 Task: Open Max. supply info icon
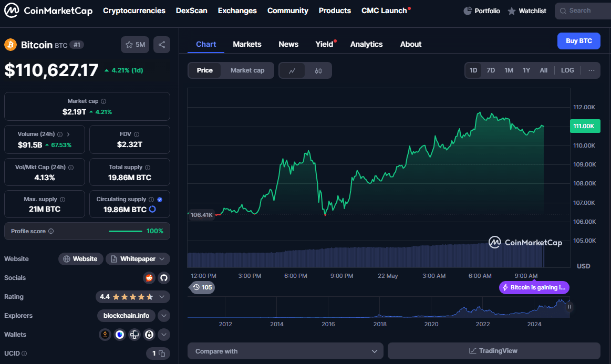coord(63,200)
